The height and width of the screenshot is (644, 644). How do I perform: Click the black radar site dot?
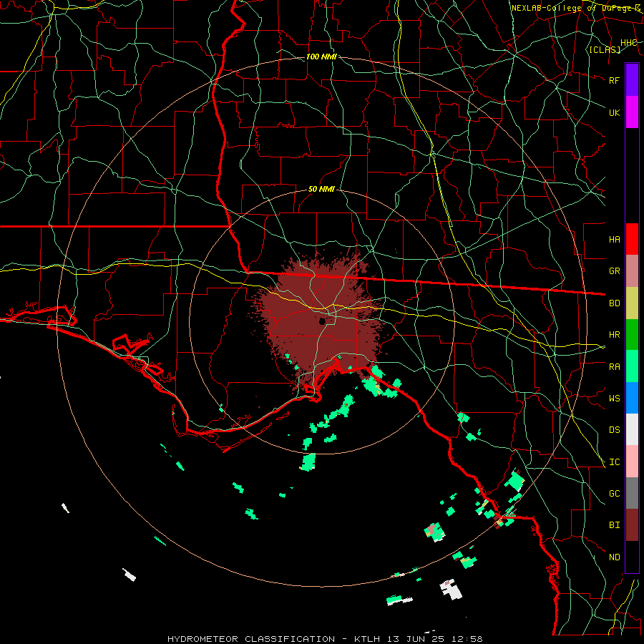click(x=323, y=321)
